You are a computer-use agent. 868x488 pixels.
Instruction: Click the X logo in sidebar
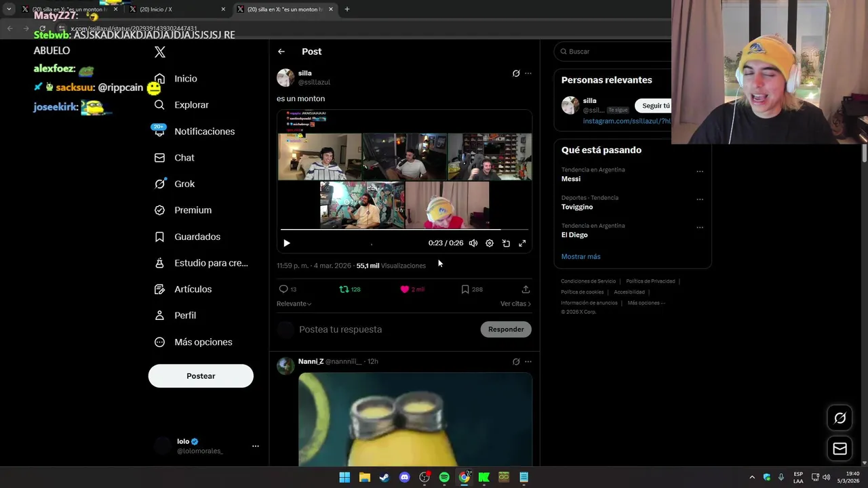pos(160,52)
